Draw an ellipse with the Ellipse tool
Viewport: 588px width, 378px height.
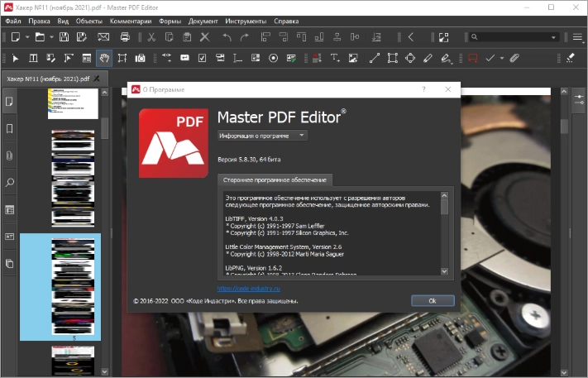(410, 59)
